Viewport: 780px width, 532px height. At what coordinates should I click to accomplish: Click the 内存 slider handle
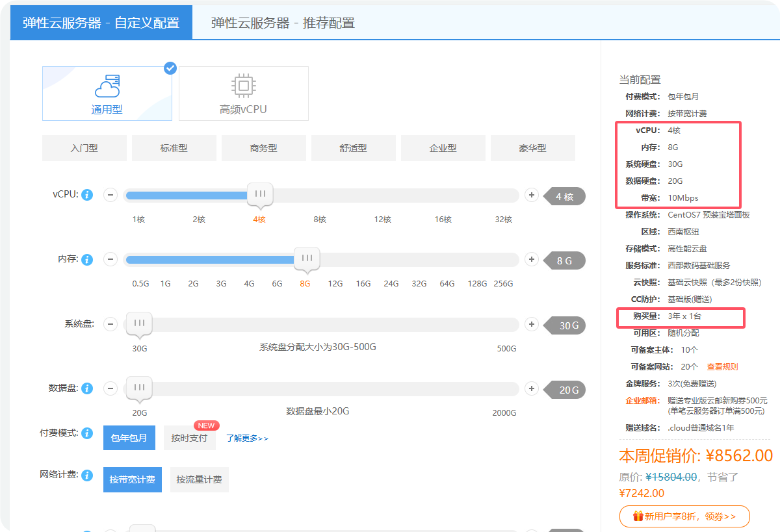coord(306,259)
